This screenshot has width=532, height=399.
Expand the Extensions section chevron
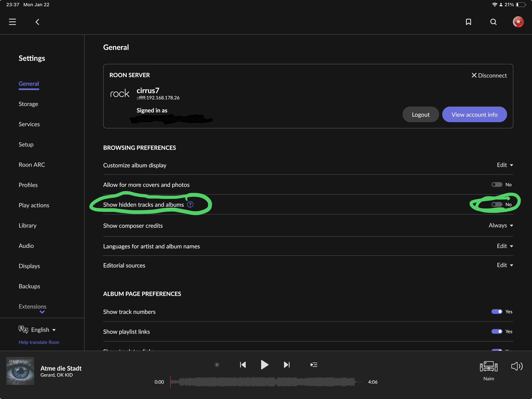[42, 312]
